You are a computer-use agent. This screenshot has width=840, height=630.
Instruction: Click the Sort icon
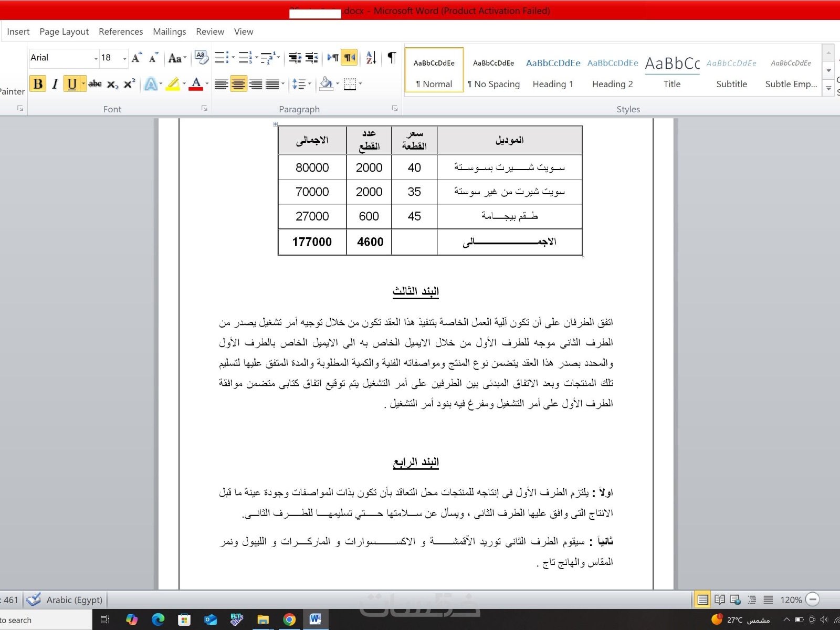coord(371,58)
